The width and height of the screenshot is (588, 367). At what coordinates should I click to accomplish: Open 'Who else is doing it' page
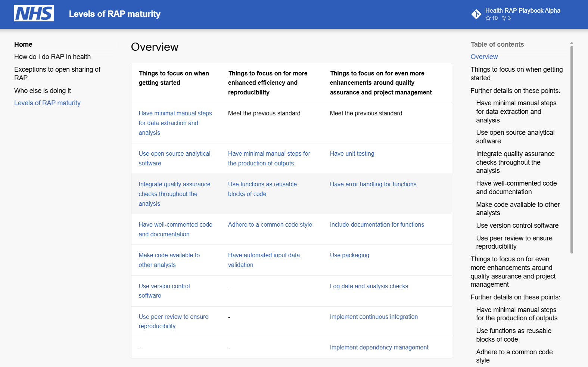pyautogui.click(x=43, y=91)
